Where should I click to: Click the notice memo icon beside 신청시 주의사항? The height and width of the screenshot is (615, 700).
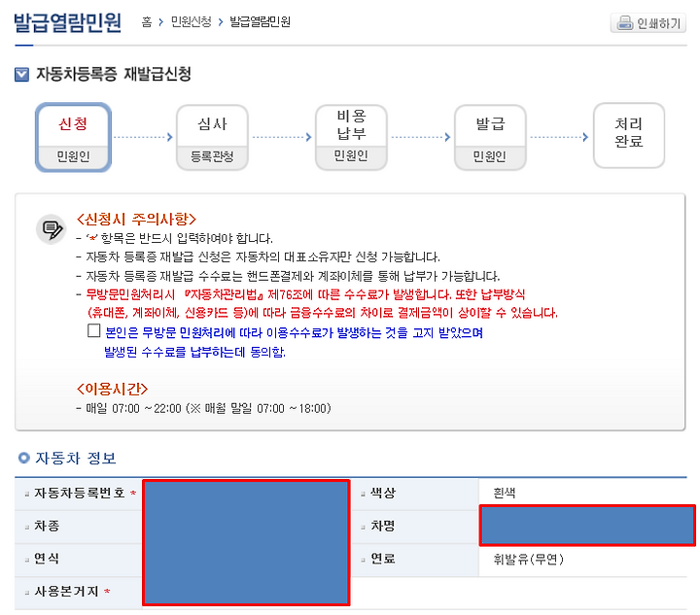[x=52, y=229]
